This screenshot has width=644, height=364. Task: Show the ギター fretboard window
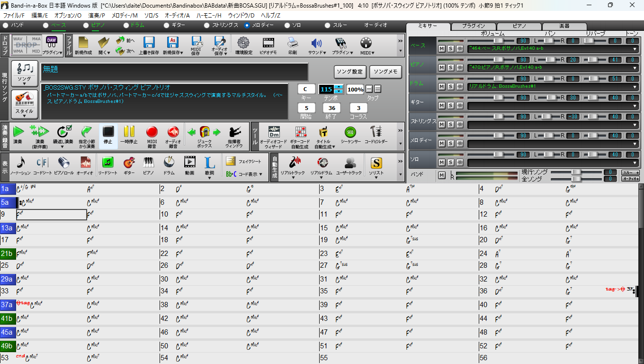[x=129, y=165]
